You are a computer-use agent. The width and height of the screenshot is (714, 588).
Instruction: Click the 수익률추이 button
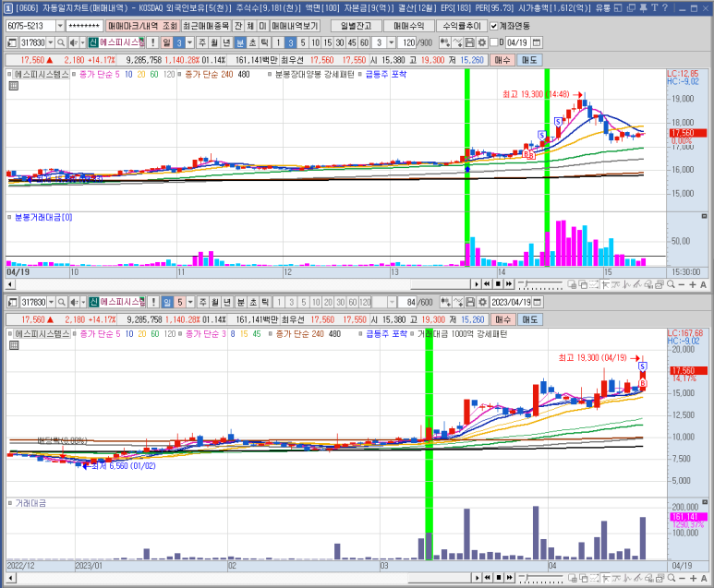[461, 26]
